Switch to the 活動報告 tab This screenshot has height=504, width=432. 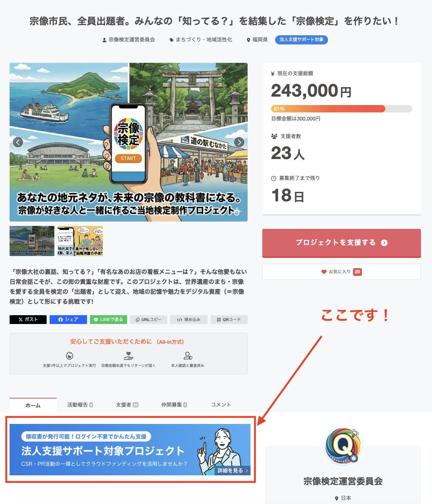click(x=80, y=405)
